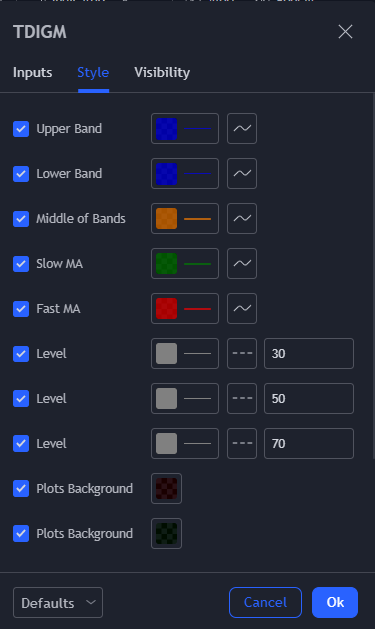The height and width of the screenshot is (629, 375).
Task: Open Fast MA color and line selector
Action: 185,308
